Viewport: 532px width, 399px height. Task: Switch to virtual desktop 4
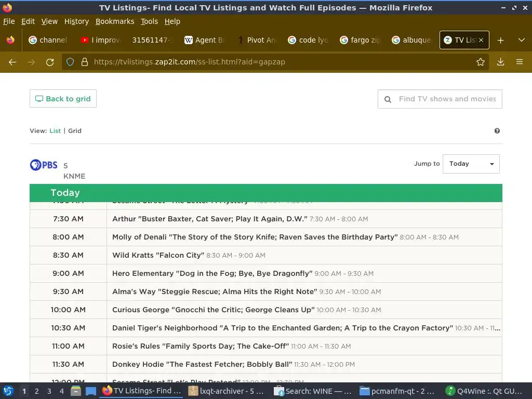pyautogui.click(x=62, y=391)
